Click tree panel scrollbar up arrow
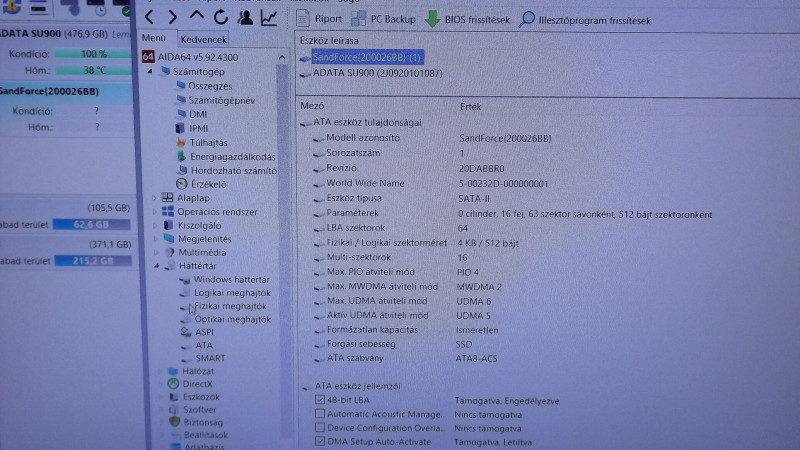 [282, 57]
